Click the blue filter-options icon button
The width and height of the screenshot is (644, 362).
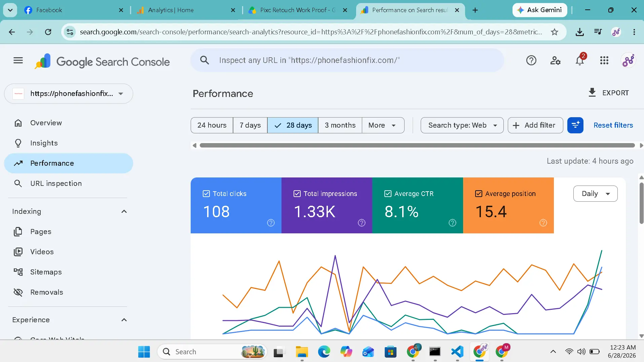pos(575,125)
